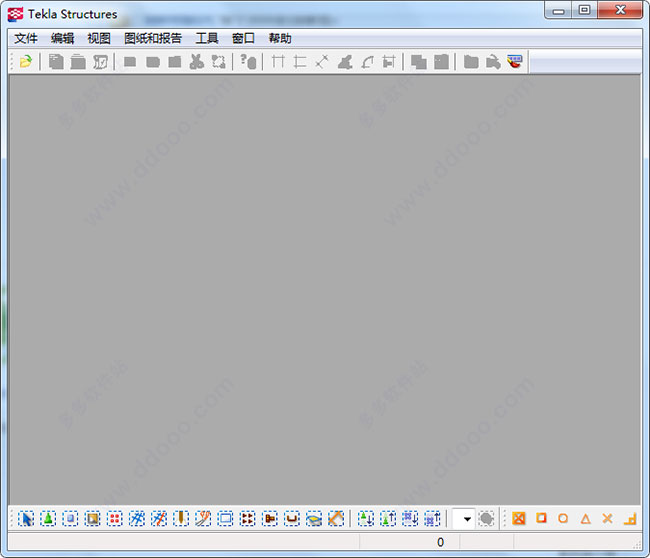The width and height of the screenshot is (650, 558).
Task: Click the window resize grip in the status bar
Action: tap(637, 545)
